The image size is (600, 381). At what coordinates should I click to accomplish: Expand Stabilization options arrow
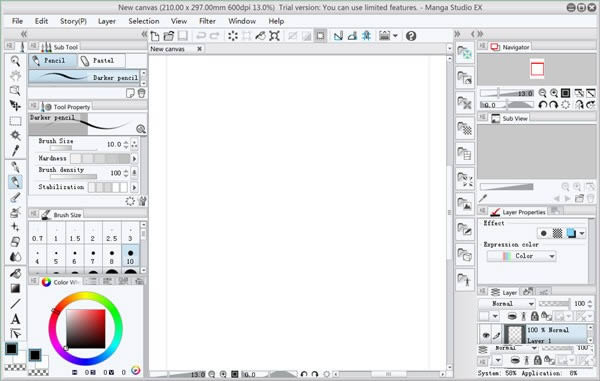134,187
